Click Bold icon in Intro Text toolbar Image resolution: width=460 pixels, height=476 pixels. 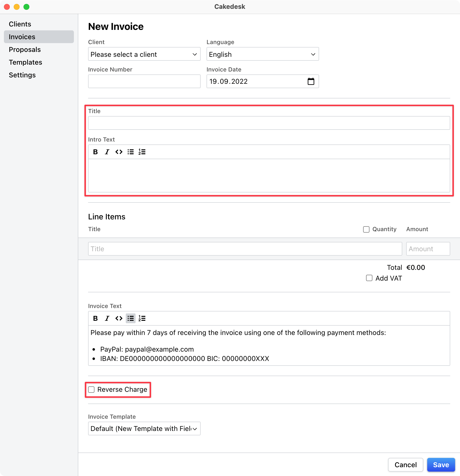click(95, 152)
